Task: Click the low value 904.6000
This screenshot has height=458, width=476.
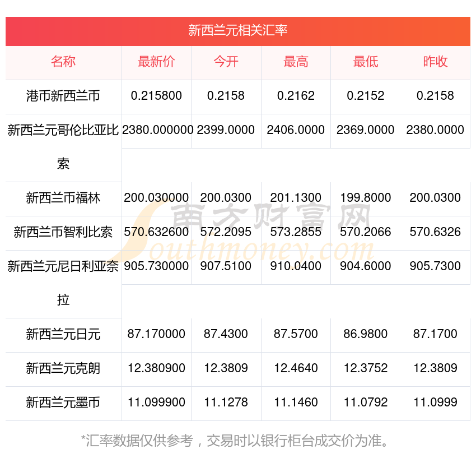Action: pos(366,266)
